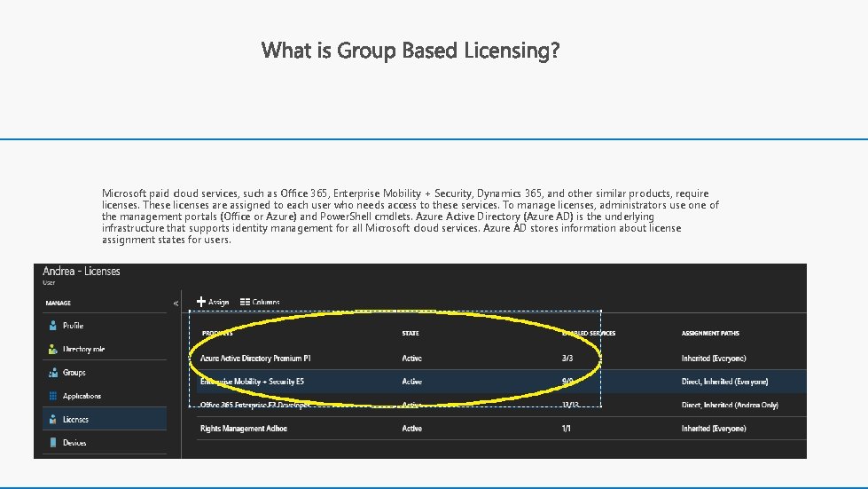868x489 pixels.
Task: Click the Devices icon in sidebar
Action: tap(52, 443)
